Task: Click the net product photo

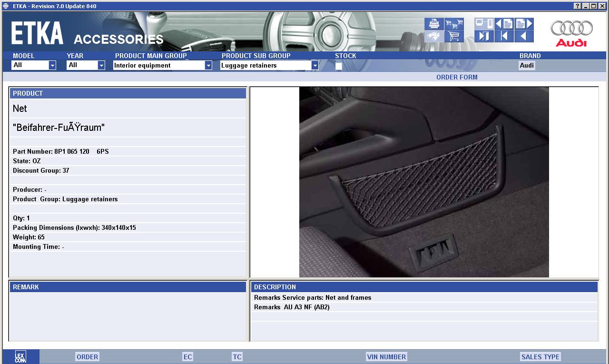Action: (x=424, y=182)
